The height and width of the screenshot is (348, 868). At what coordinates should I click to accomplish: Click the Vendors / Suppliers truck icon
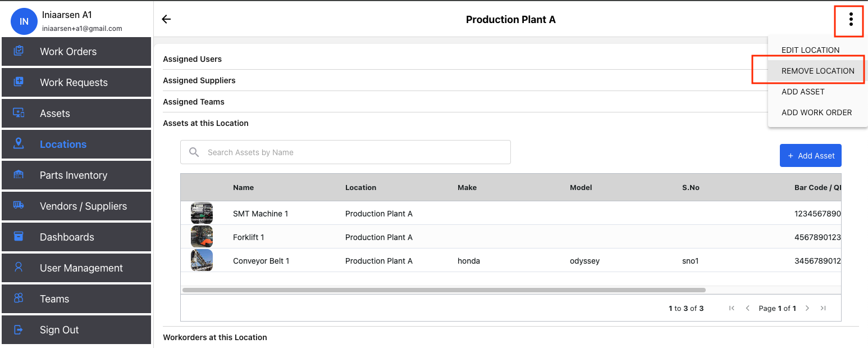[x=19, y=206]
